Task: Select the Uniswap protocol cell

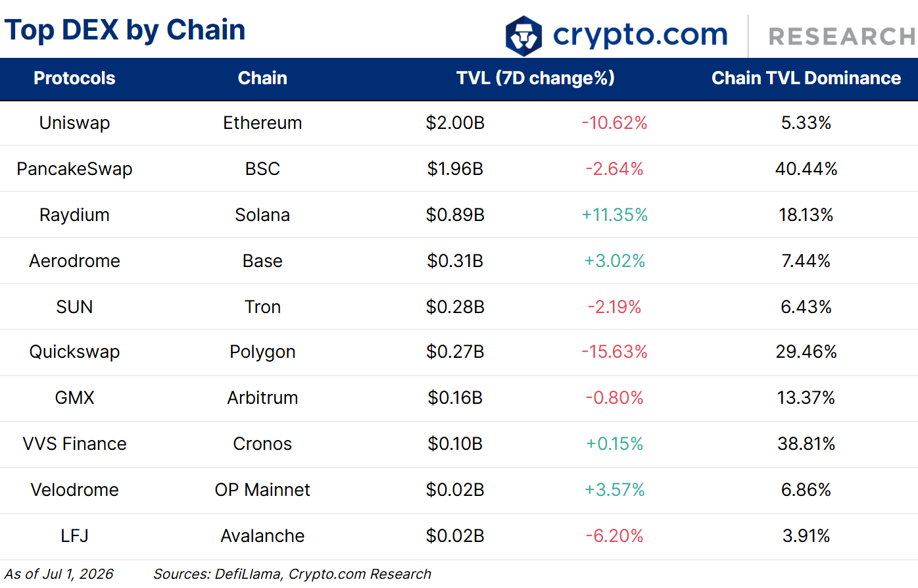Action: [74, 123]
